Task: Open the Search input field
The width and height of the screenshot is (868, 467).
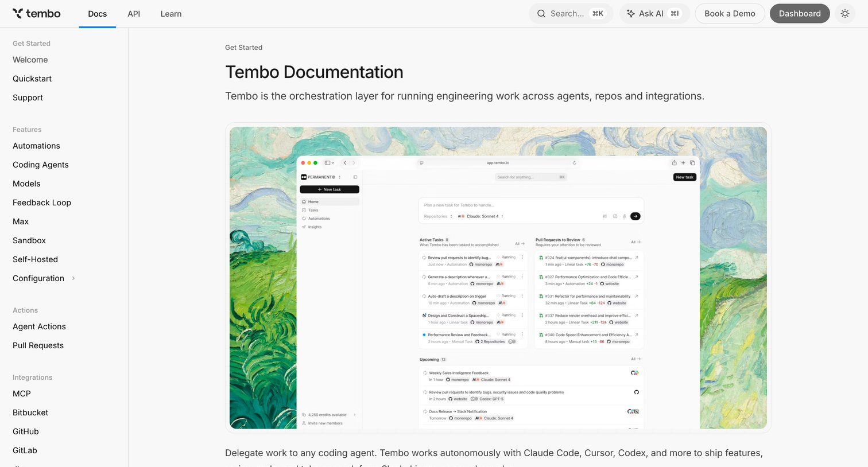Action: click(571, 14)
